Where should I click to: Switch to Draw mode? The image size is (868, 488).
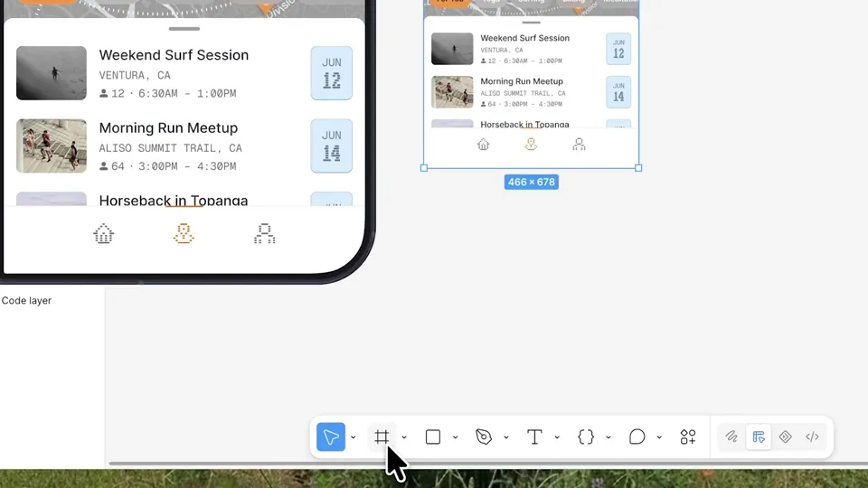[731, 436]
